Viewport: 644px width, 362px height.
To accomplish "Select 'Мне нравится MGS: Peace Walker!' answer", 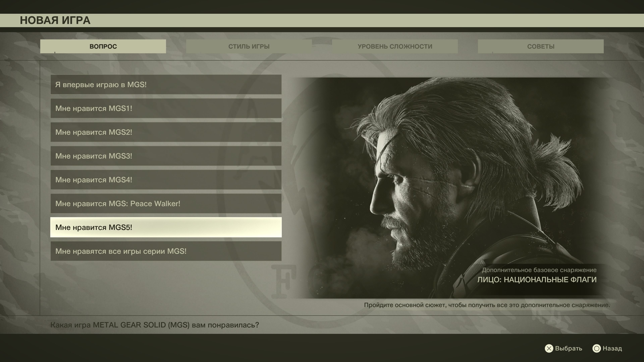I will tap(166, 203).
